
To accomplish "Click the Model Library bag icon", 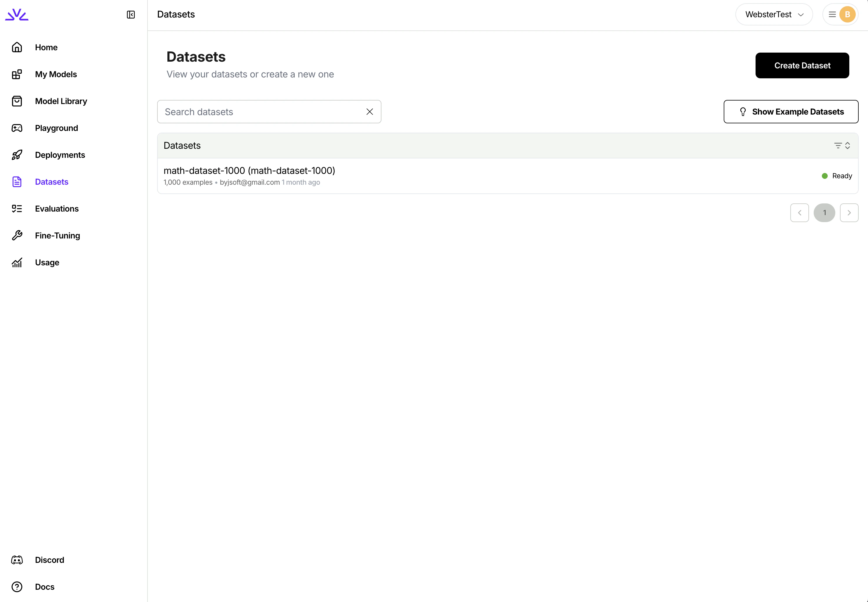I will pyautogui.click(x=17, y=101).
